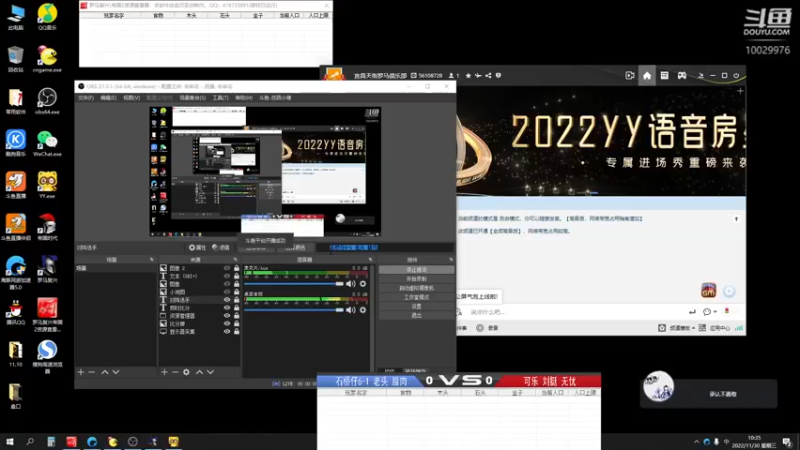Click the star favorite icon in YY title bar
The width and height of the screenshot is (800, 450).
tap(468, 76)
